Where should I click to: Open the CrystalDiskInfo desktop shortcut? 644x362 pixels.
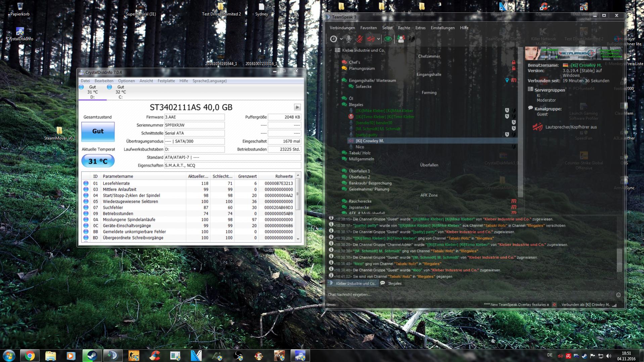point(20,34)
